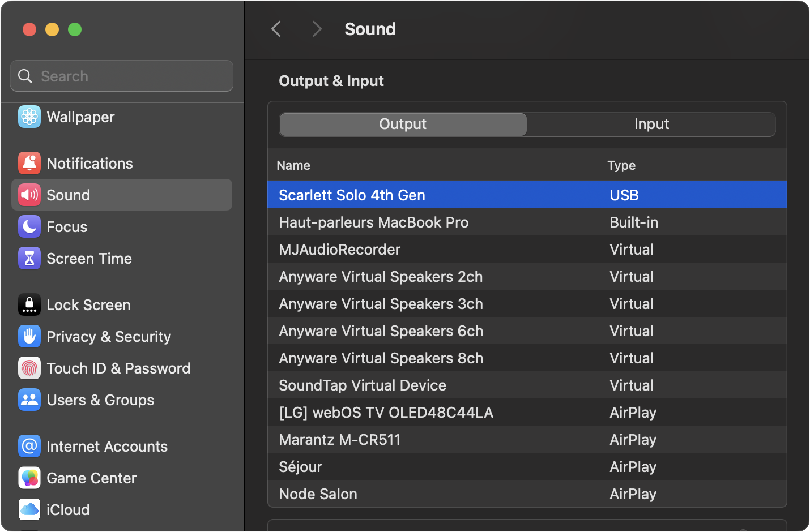Select Scarlett Solo 4th Gen output
The width and height of the screenshot is (810, 532).
pyautogui.click(x=527, y=195)
